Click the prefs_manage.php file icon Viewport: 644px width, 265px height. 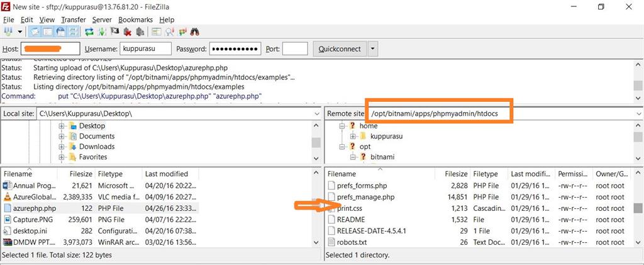(331, 197)
